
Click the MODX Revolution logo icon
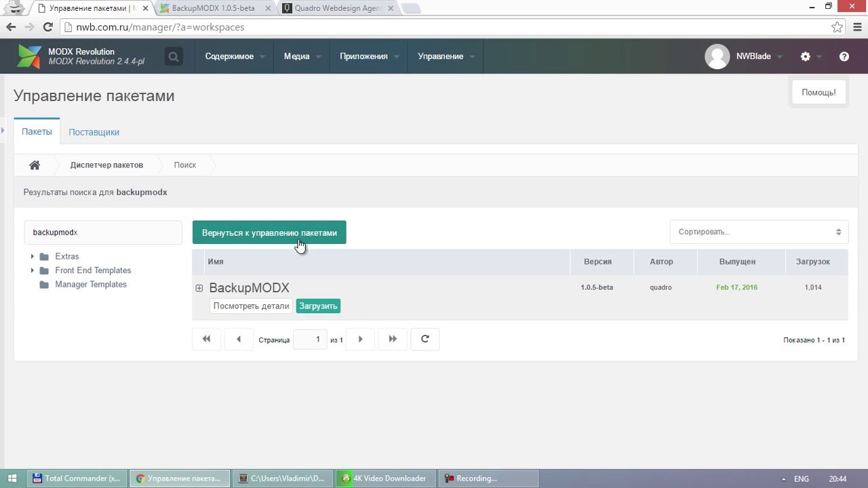pos(30,56)
